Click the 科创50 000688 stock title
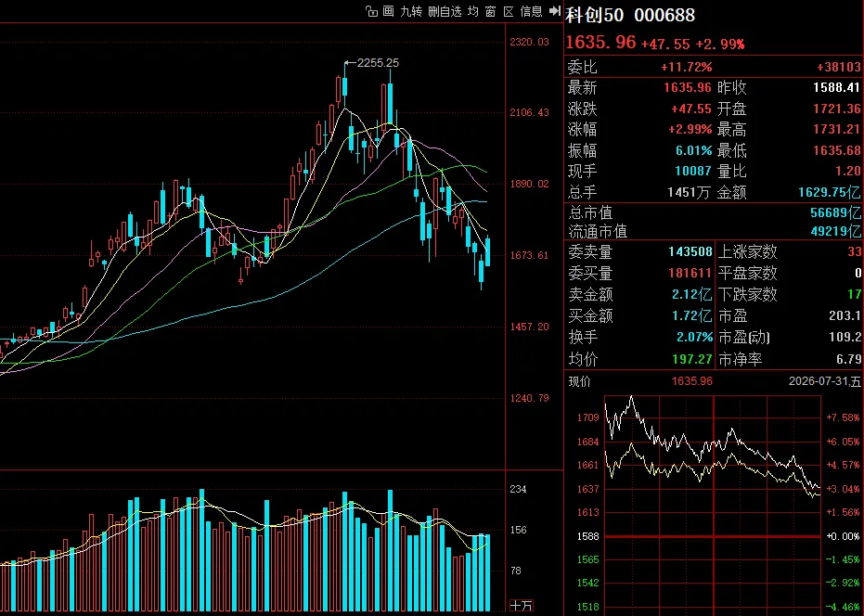Viewport: 864px width, 616px height. tap(630, 15)
